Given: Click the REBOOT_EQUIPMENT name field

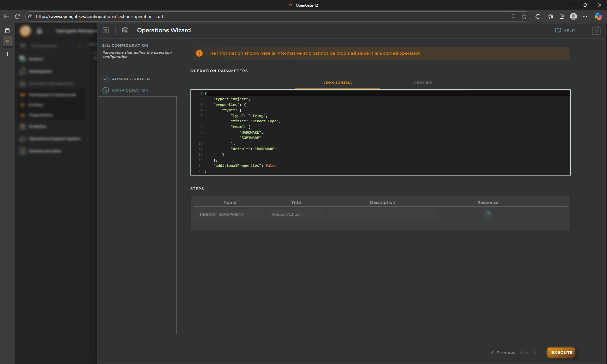Looking at the screenshot, I should (x=230, y=215).
